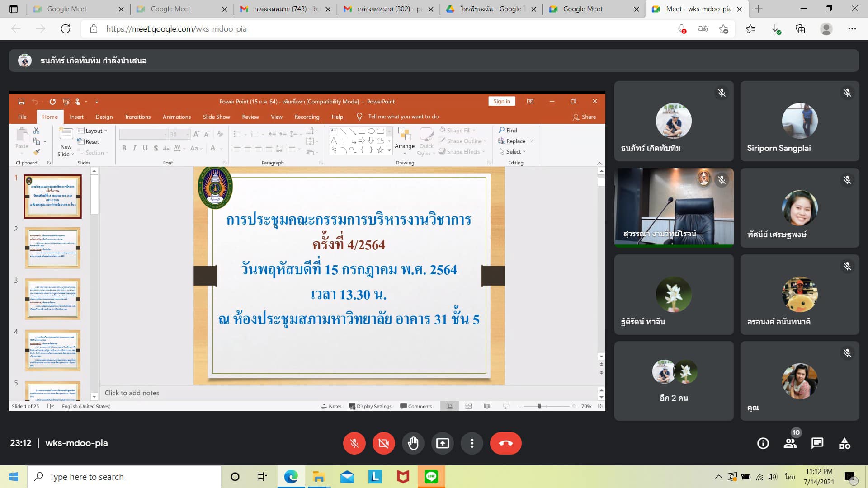868x488 pixels.
Task: Open meeting details info icon
Action: click(763, 443)
